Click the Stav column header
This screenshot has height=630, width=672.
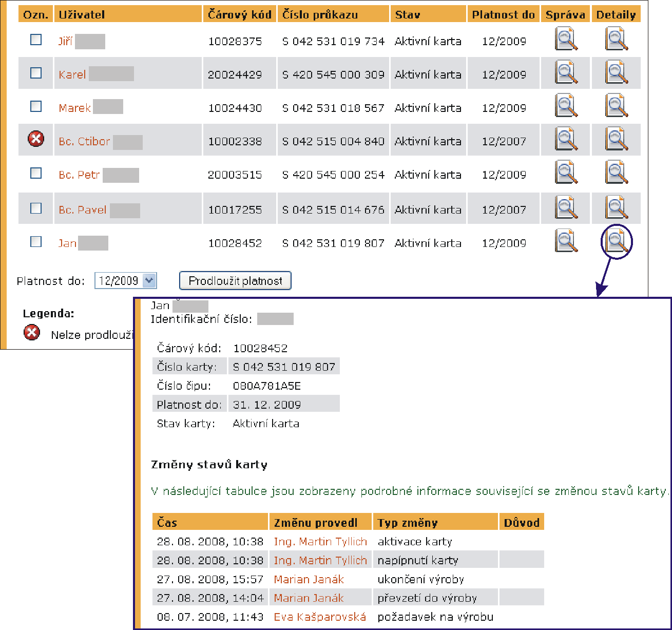click(428, 14)
